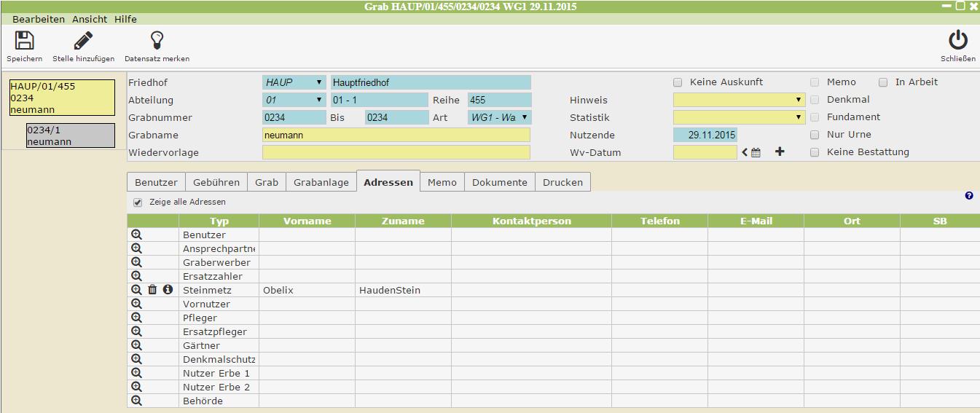Click the Schließen power icon
Viewport: 980px width, 413px height.
957,41
